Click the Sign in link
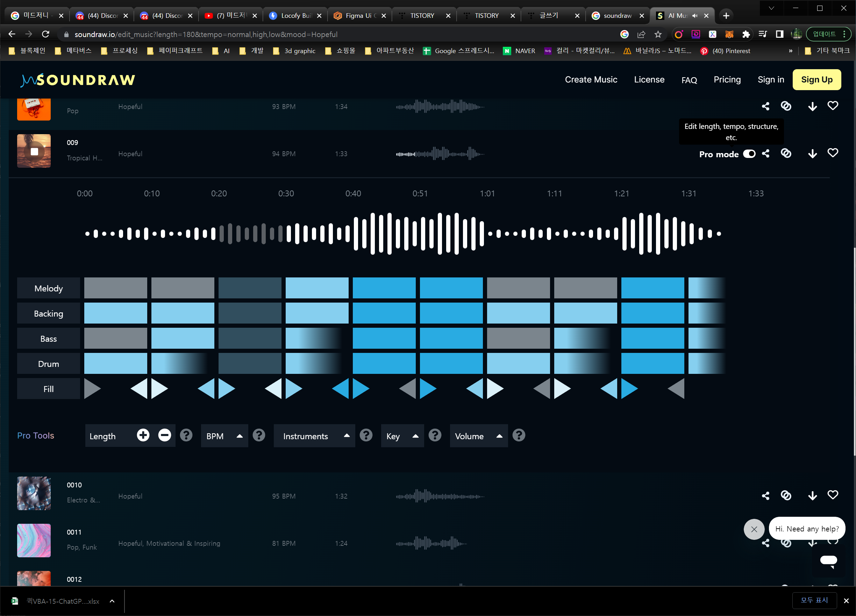This screenshot has height=616, width=856. [771, 80]
